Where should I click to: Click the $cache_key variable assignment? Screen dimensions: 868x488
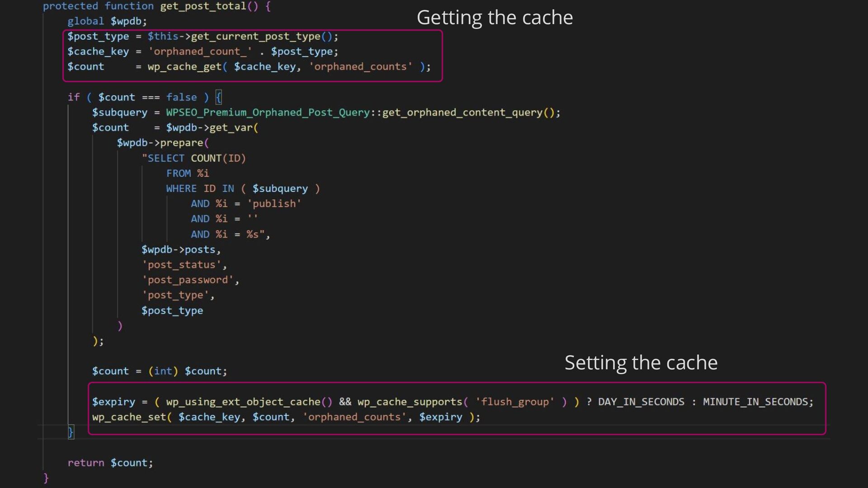click(98, 52)
